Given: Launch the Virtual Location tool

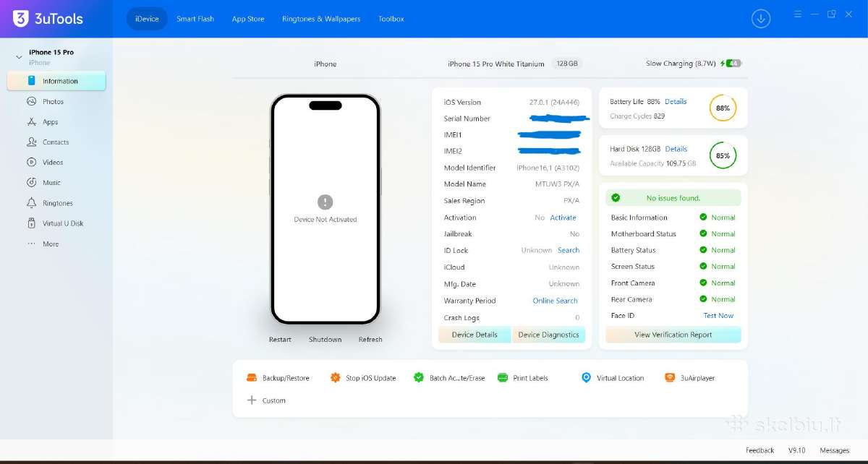Looking at the screenshot, I should pos(613,378).
